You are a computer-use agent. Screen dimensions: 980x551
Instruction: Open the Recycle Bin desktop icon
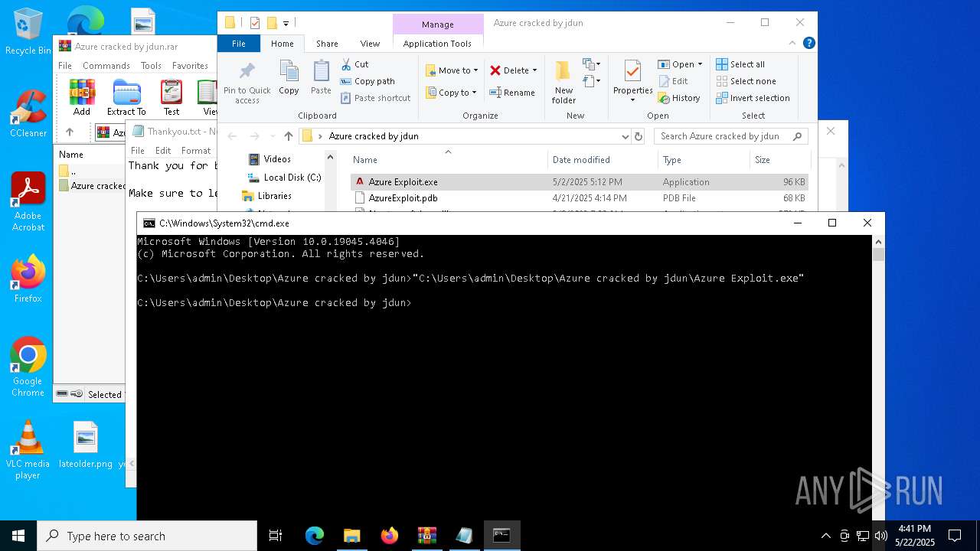coord(28,32)
